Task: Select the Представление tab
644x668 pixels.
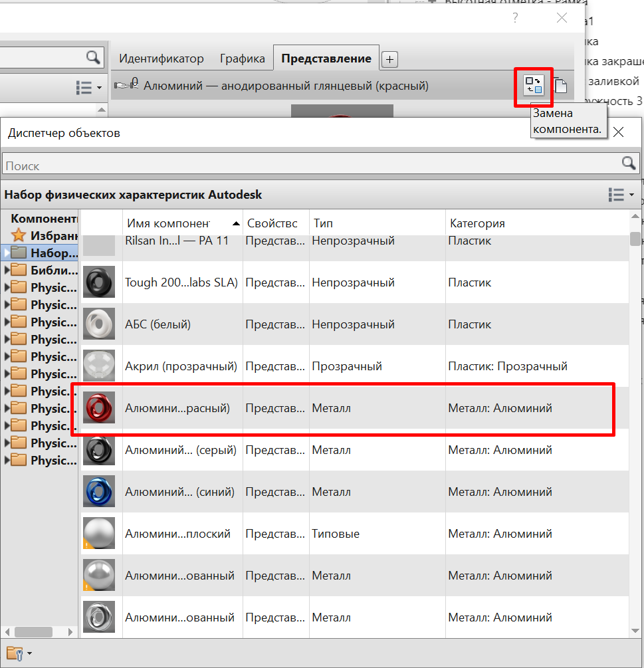Action: tap(326, 58)
